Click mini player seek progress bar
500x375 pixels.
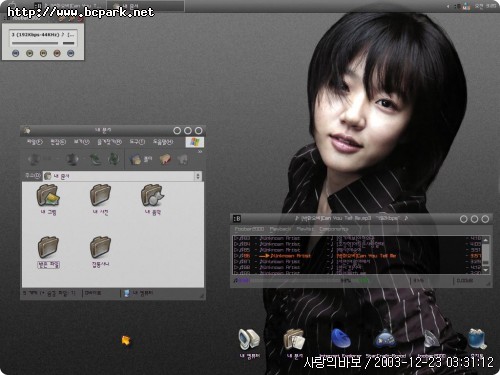pyautogui.click(x=35, y=43)
